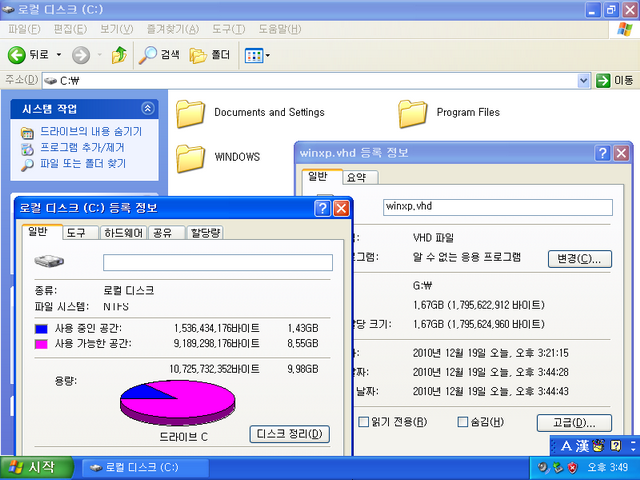Switch to the 할당량 tab

[x=205, y=233]
